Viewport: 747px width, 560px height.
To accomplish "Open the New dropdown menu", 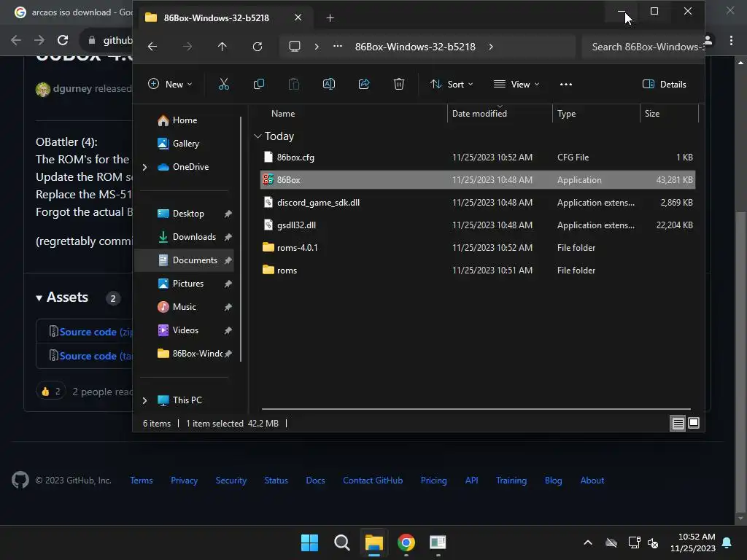I will click(170, 85).
